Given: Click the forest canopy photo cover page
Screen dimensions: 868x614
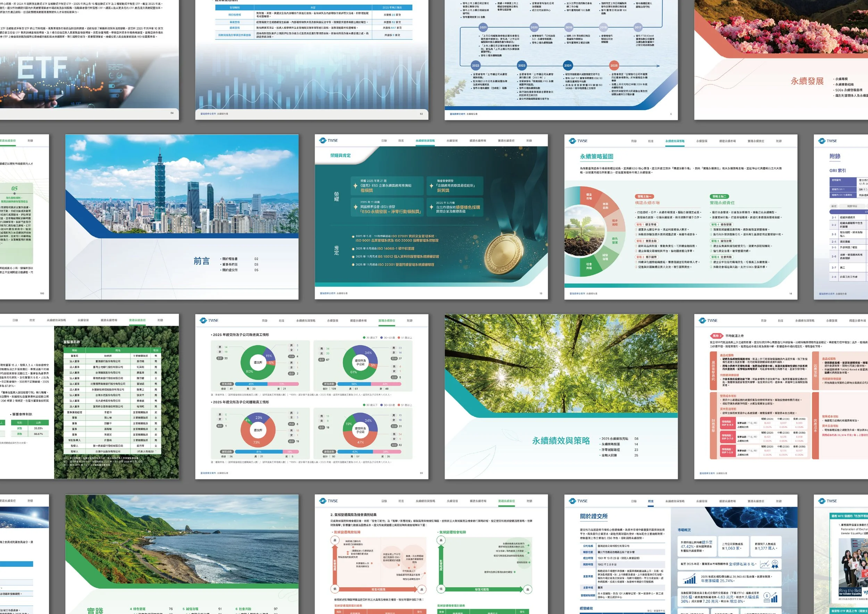Looking at the screenshot, I should (x=561, y=363).
